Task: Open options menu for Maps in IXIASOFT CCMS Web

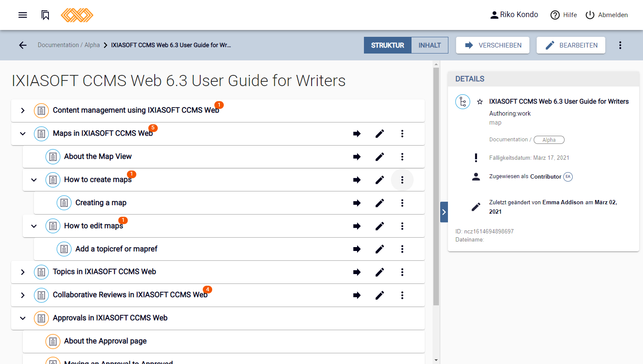Action: pyautogui.click(x=402, y=134)
